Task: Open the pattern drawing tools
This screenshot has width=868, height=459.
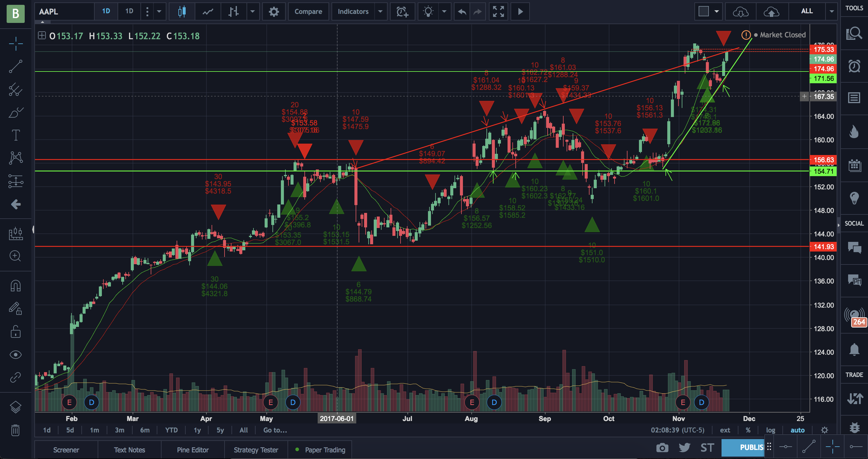Action: [15, 158]
